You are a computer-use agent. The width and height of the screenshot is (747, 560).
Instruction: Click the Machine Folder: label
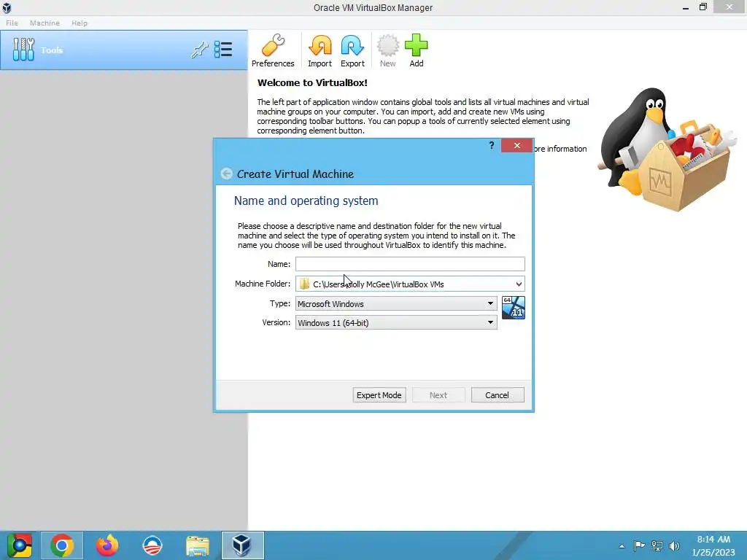(263, 284)
